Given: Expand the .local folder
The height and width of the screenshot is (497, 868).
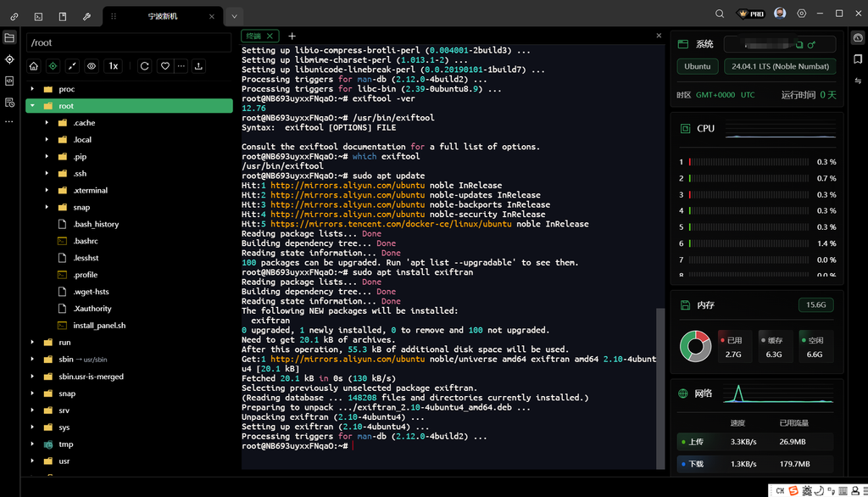Looking at the screenshot, I should point(47,140).
